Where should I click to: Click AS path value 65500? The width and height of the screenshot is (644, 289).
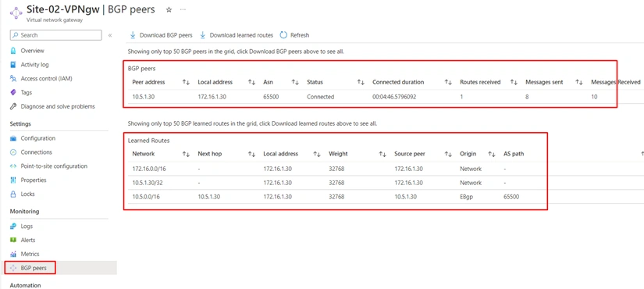click(511, 197)
